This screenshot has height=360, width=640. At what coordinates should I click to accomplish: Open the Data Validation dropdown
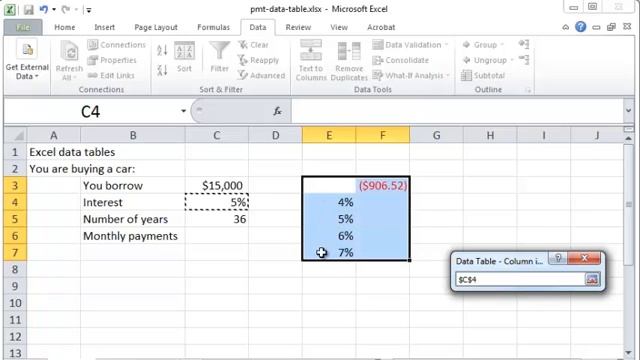point(410,44)
